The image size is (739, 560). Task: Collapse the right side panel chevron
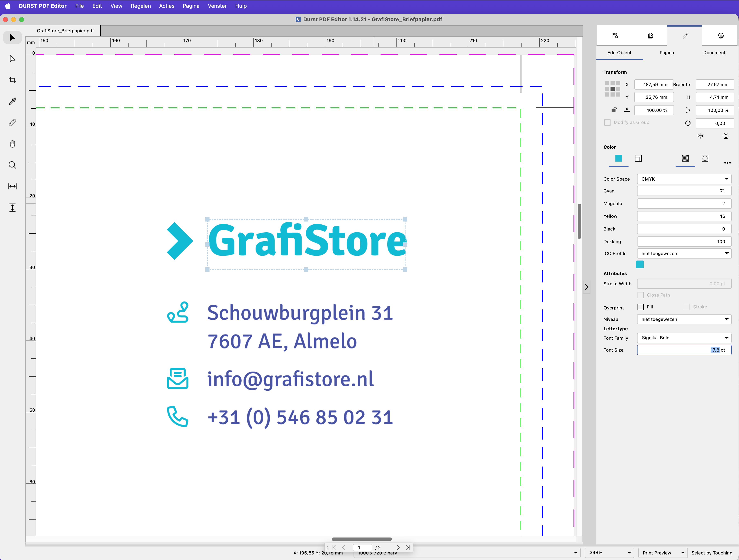(x=586, y=287)
